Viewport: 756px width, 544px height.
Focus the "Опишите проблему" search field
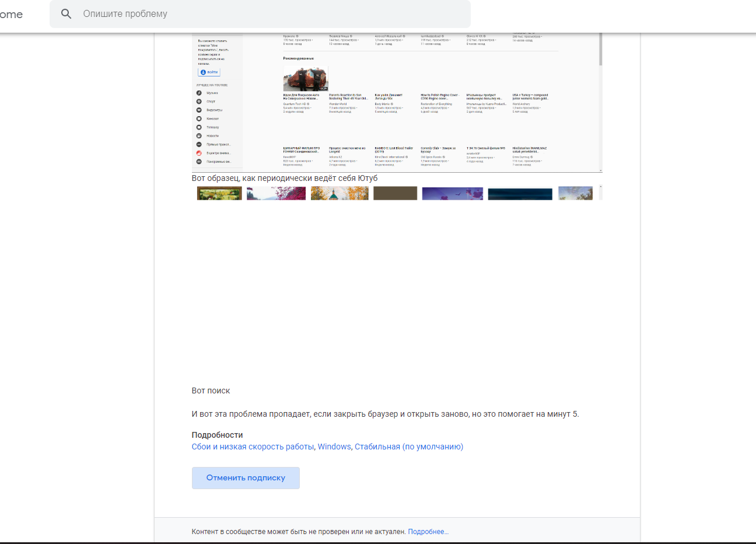pos(260,14)
